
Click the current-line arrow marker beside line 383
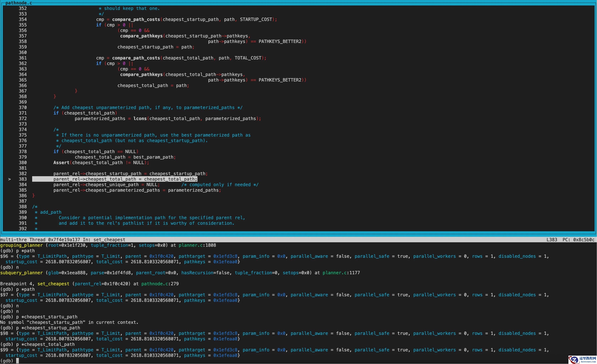click(10, 179)
